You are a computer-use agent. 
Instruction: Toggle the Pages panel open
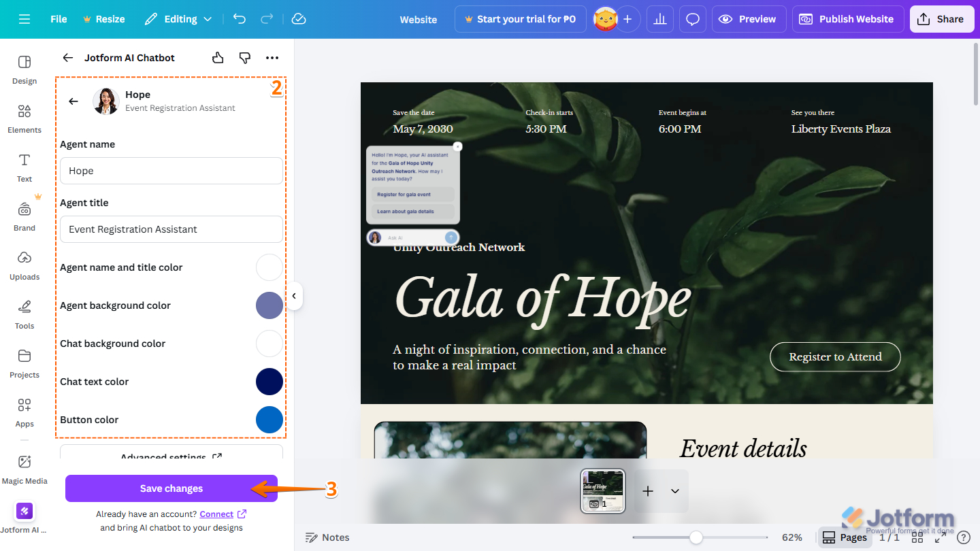[845, 537]
